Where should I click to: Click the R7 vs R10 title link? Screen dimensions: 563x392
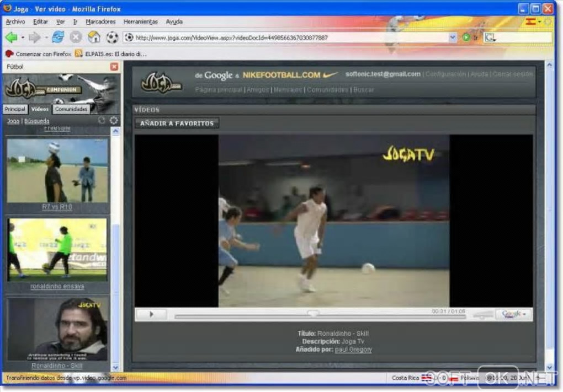pyautogui.click(x=57, y=207)
